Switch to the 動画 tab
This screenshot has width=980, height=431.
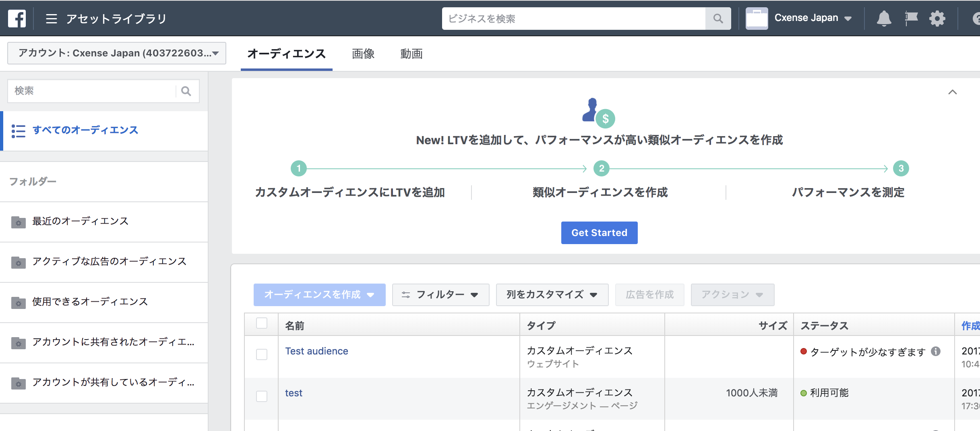411,54
